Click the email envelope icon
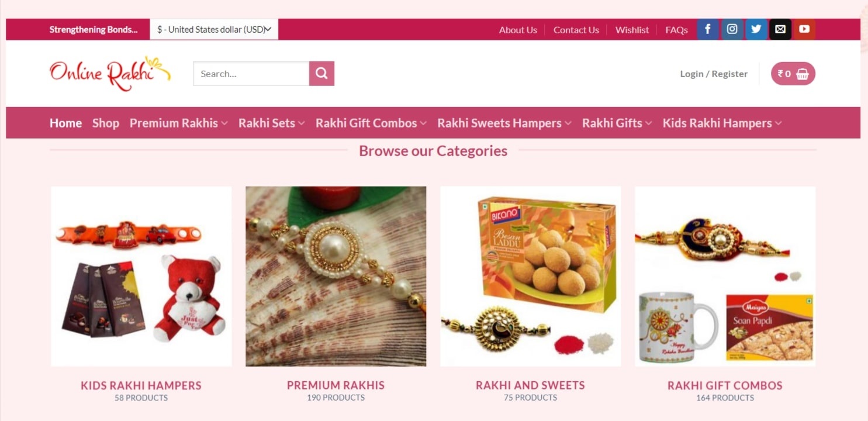Image resolution: width=868 pixels, height=421 pixels. [x=780, y=29]
